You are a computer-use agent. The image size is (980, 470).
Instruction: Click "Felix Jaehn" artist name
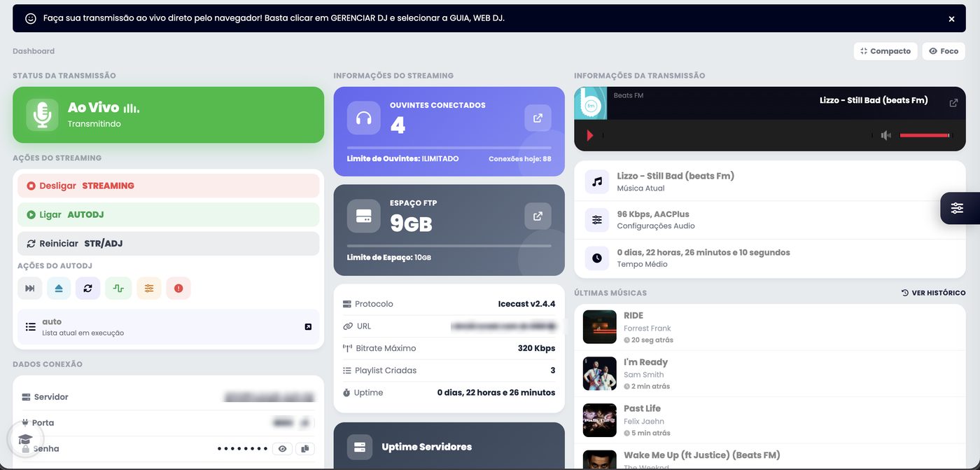pos(644,422)
